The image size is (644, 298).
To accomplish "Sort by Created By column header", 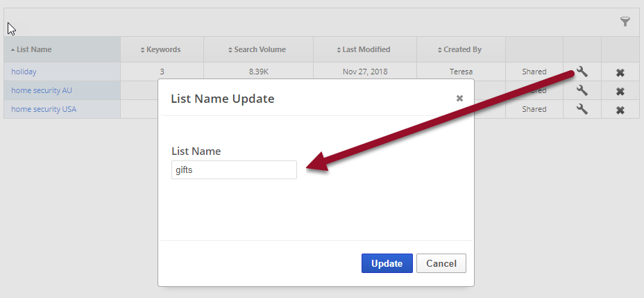I will [461, 50].
